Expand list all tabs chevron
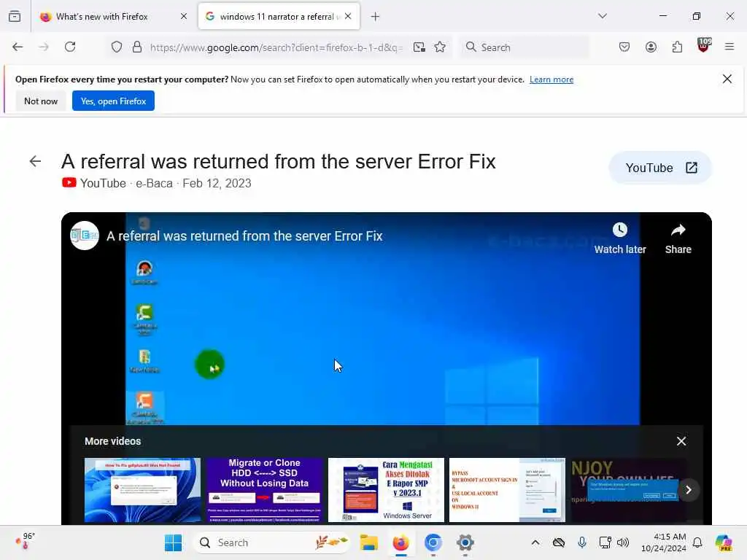The image size is (747, 560). point(603,16)
